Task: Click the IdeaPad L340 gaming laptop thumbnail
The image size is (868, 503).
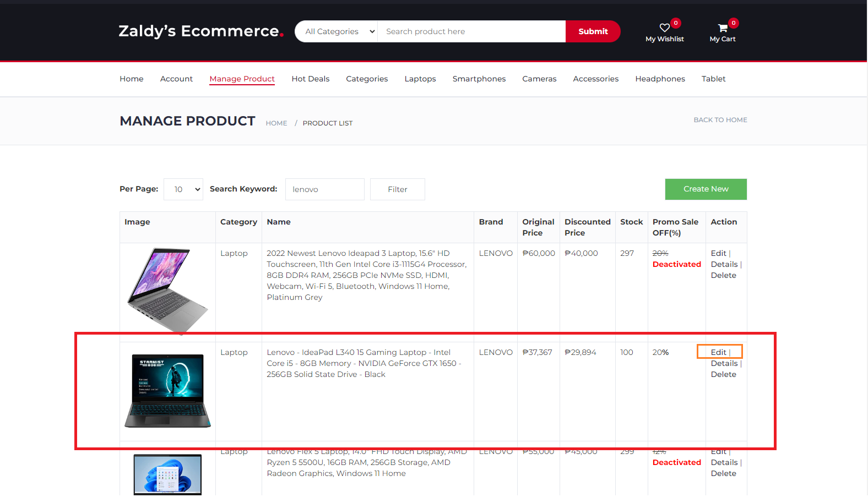Action: (x=168, y=391)
